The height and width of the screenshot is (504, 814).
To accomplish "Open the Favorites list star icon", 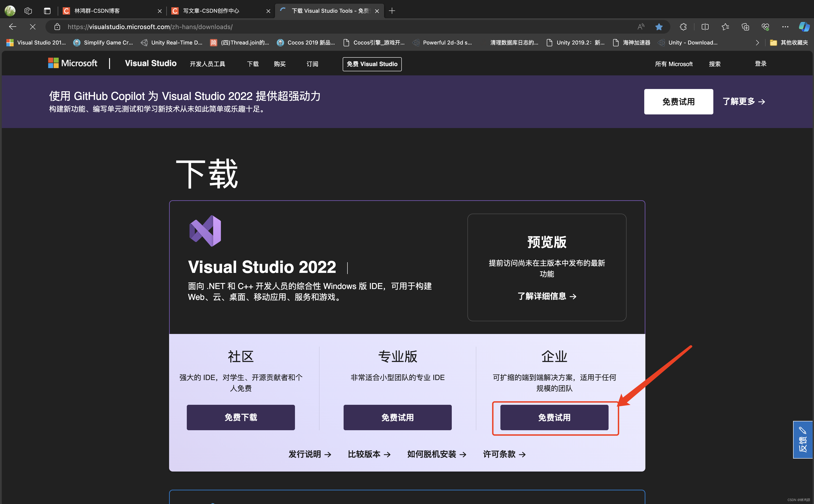I will pos(725,27).
